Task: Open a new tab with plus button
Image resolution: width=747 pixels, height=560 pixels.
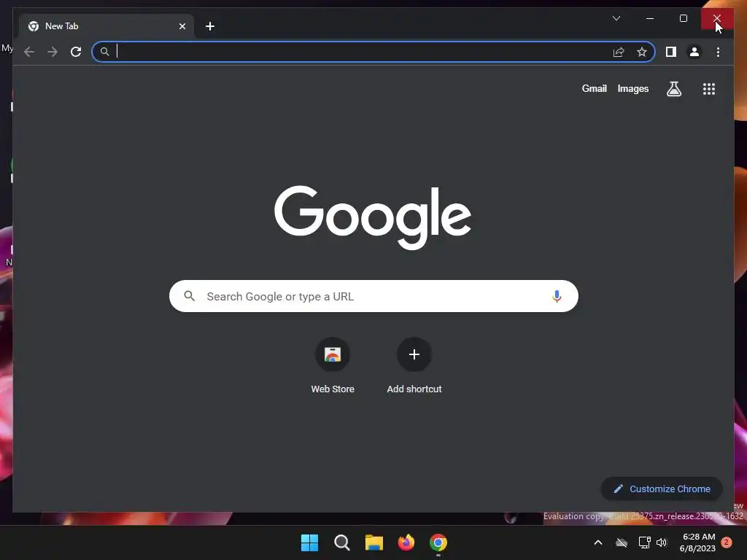Action: (x=209, y=26)
